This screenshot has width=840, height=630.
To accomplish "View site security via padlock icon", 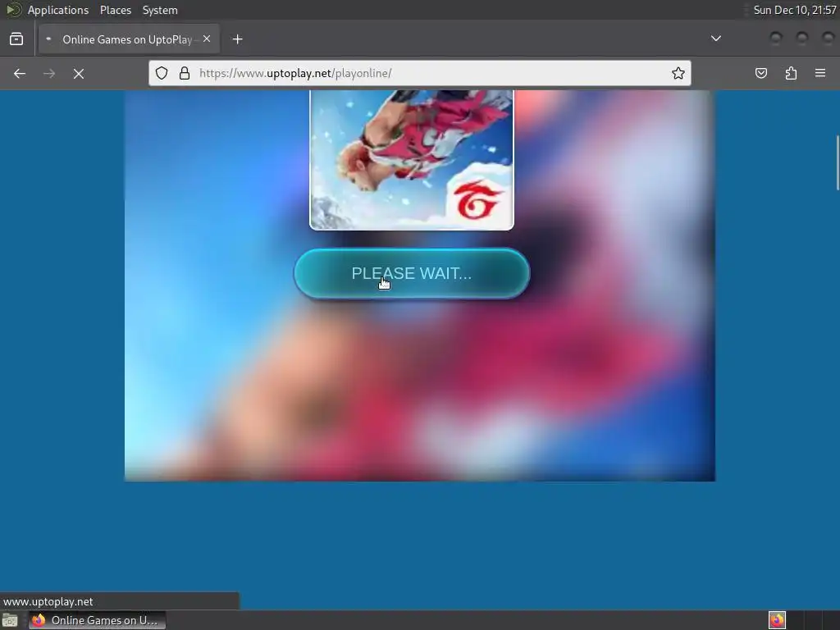I will (185, 73).
